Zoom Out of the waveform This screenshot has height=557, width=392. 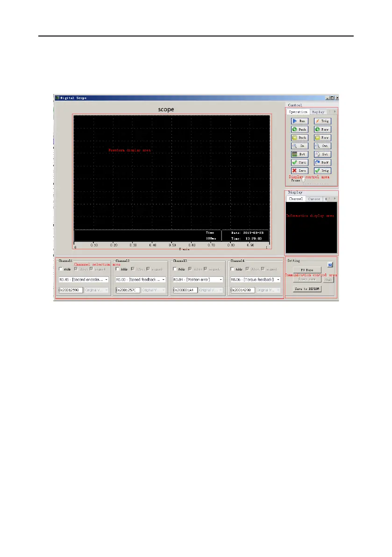tap(322, 146)
